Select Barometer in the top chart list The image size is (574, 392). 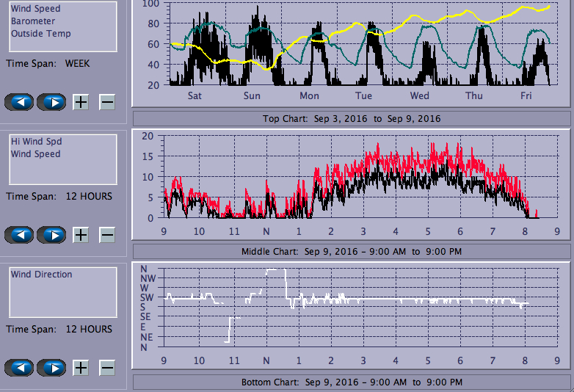click(x=32, y=21)
